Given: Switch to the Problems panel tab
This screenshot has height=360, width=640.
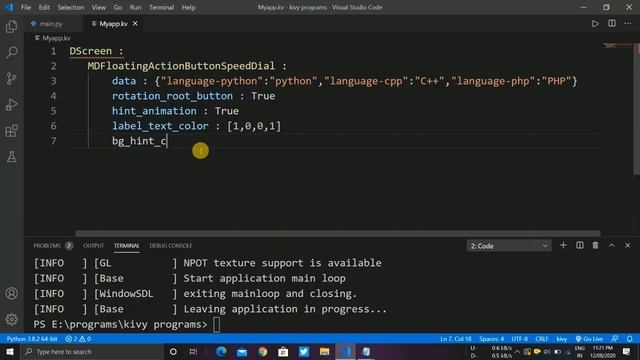Looking at the screenshot, I should pos(47,245).
